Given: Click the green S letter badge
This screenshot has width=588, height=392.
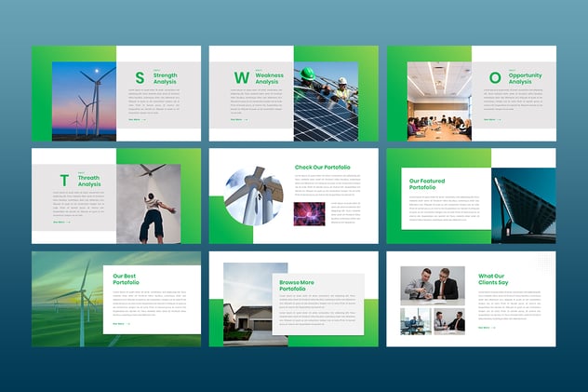Looking at the screenshot, I should (x=140, y=77).
